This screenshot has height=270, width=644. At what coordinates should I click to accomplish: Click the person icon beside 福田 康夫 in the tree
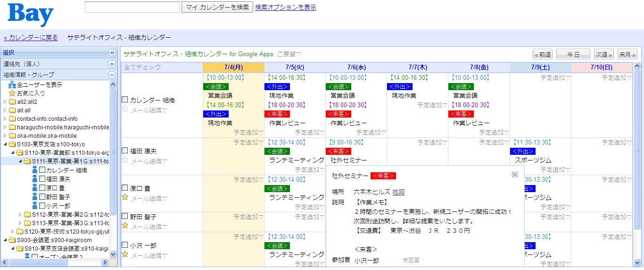click(35, 179)
